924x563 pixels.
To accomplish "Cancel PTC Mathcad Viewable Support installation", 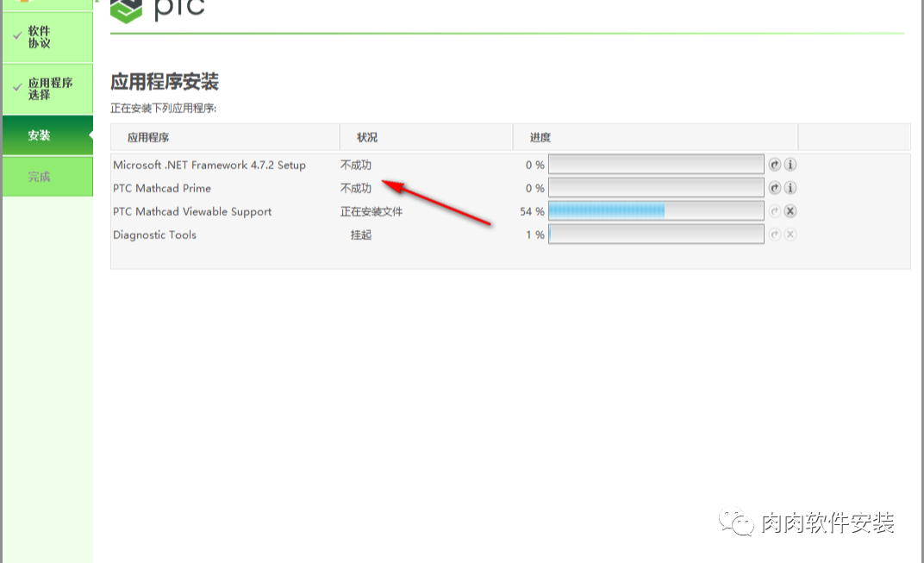I will tap(790, 211).
